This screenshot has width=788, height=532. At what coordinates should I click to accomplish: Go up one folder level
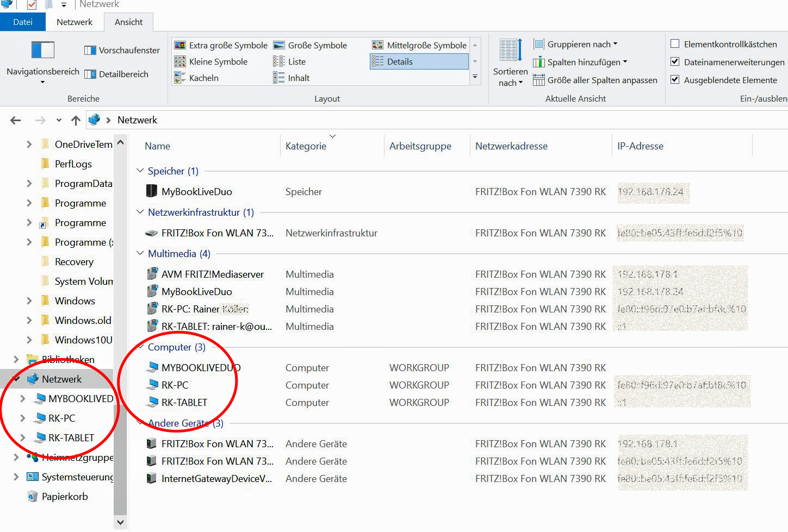[x=76, y=120]
